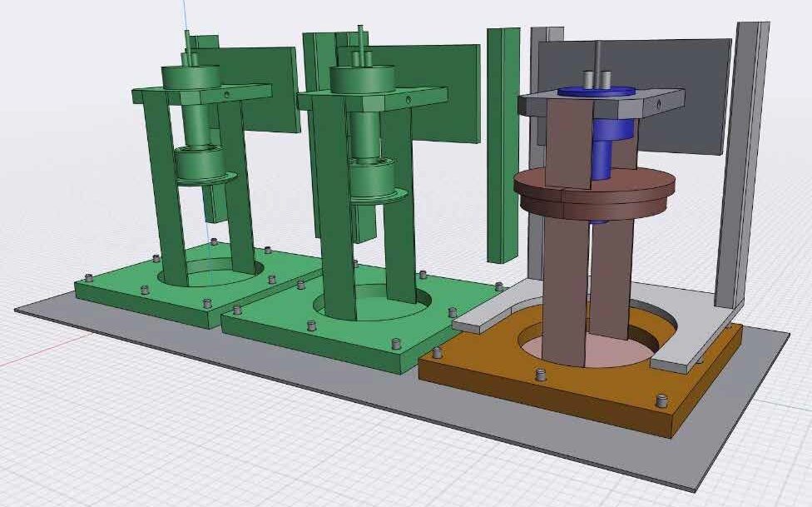Screen dimensions: 812x507
Task: Select the top cylinder of left green assembly
Action: [191, 76]
